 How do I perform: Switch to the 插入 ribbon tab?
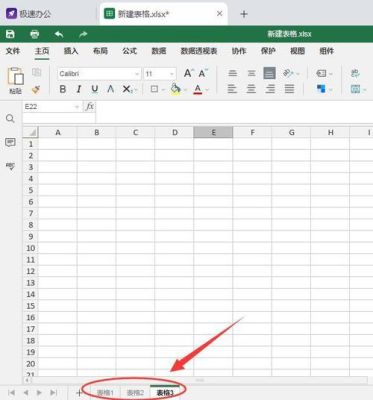pyautogui.click(x=71, y=51)
